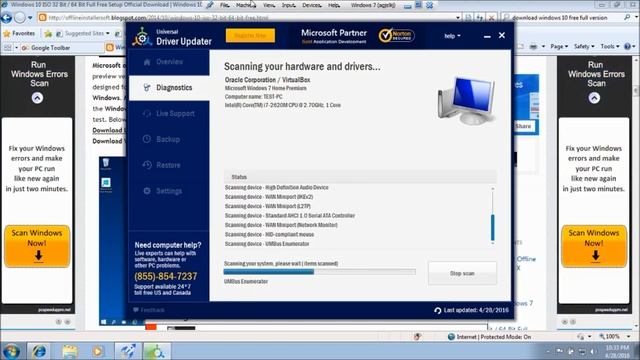Open the VirtualBox View menu
The width and height of the screenshot is (640, 360).
point(269,5)
